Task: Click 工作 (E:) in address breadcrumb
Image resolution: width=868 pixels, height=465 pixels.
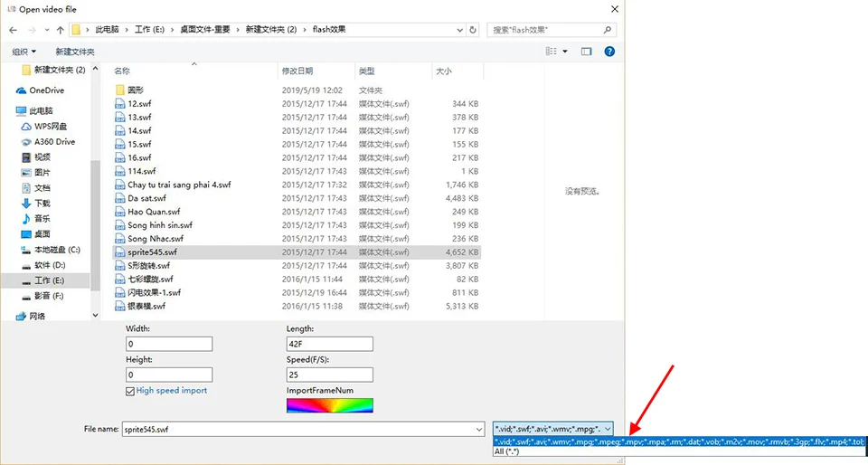Action: click(149, 30)
